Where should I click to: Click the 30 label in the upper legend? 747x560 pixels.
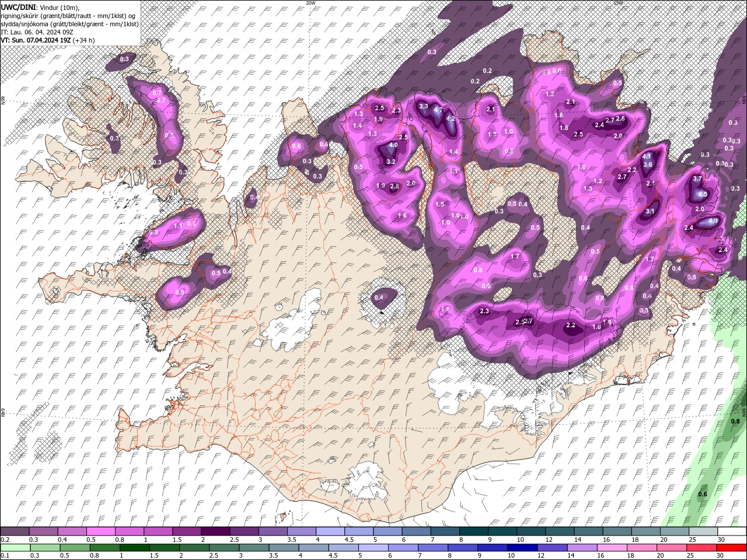point(721,540)
